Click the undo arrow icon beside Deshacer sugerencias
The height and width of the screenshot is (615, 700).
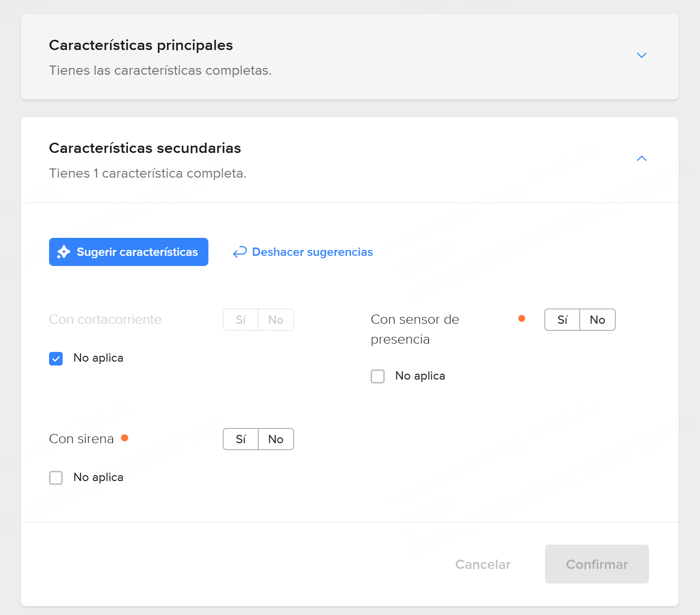(239, 252)
